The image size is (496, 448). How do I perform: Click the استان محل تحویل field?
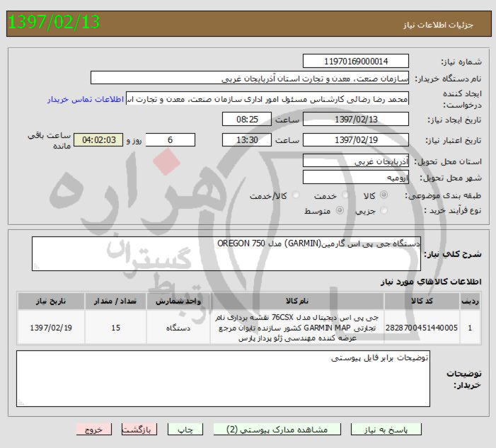[356, 161]
